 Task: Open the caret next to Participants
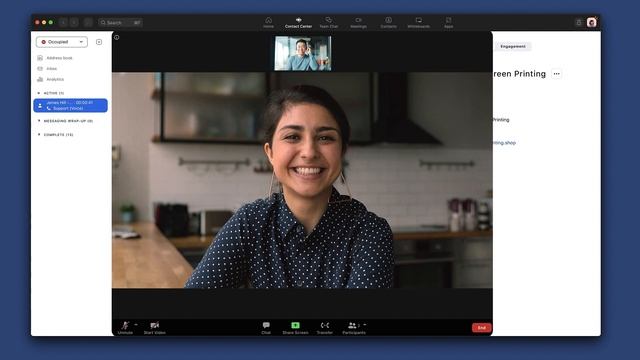tap(365, 325)
